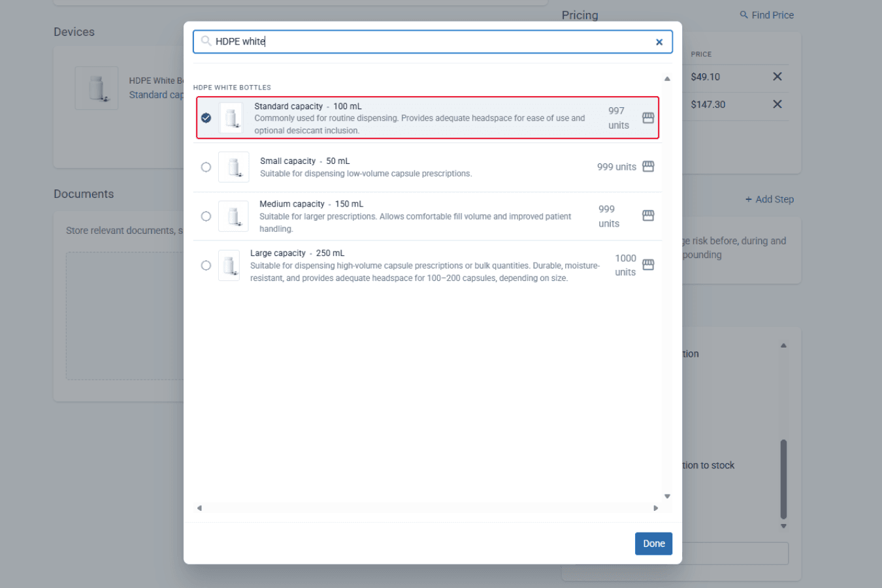
Task: Click the "Small capacity - 50 mL" title text
Action: tap(305, 161)
